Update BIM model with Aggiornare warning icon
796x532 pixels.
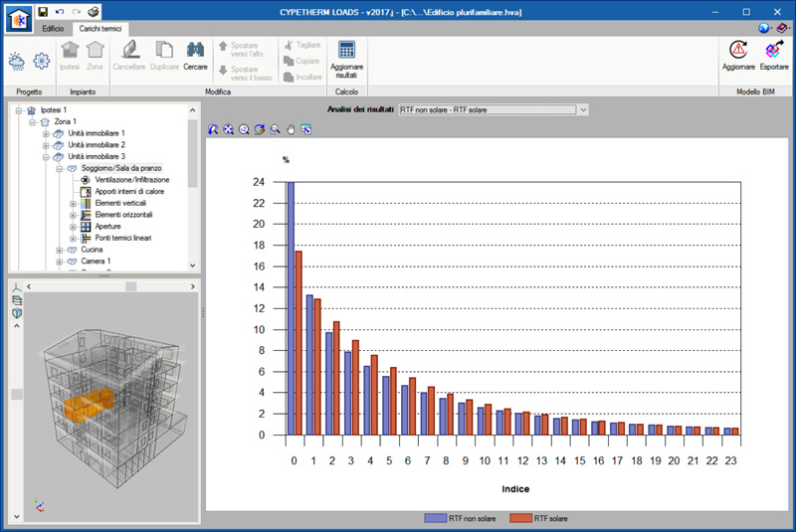[738, 56]
